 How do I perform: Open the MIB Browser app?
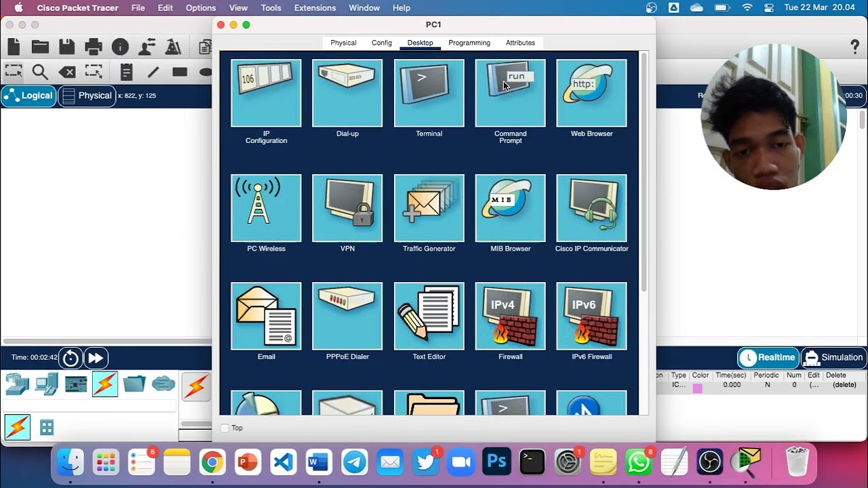click(x=510, y=208)
